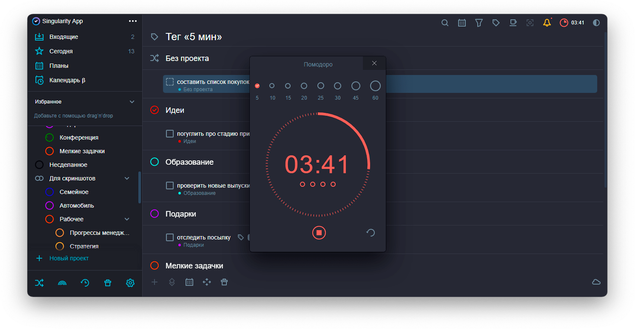Collapse the Избранное section chevron
The width and height of the screenshot is (644, 335).
(x=132, y=102)
